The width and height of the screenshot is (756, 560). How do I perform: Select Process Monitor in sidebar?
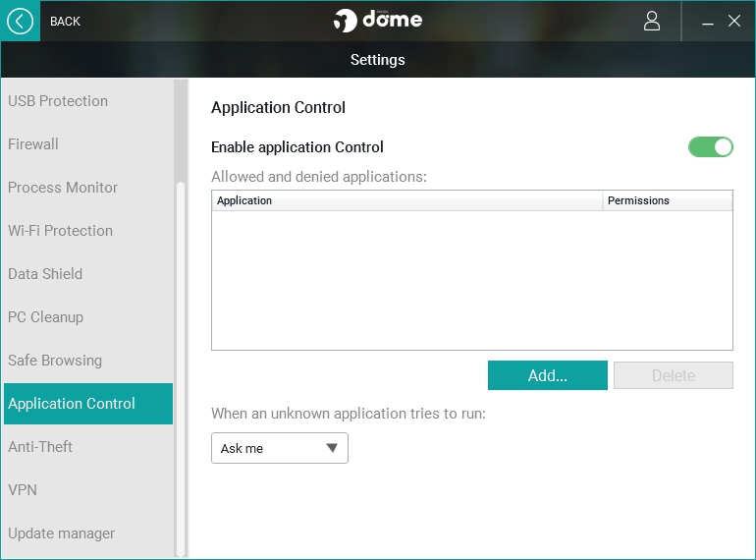[x=63, y=188]
